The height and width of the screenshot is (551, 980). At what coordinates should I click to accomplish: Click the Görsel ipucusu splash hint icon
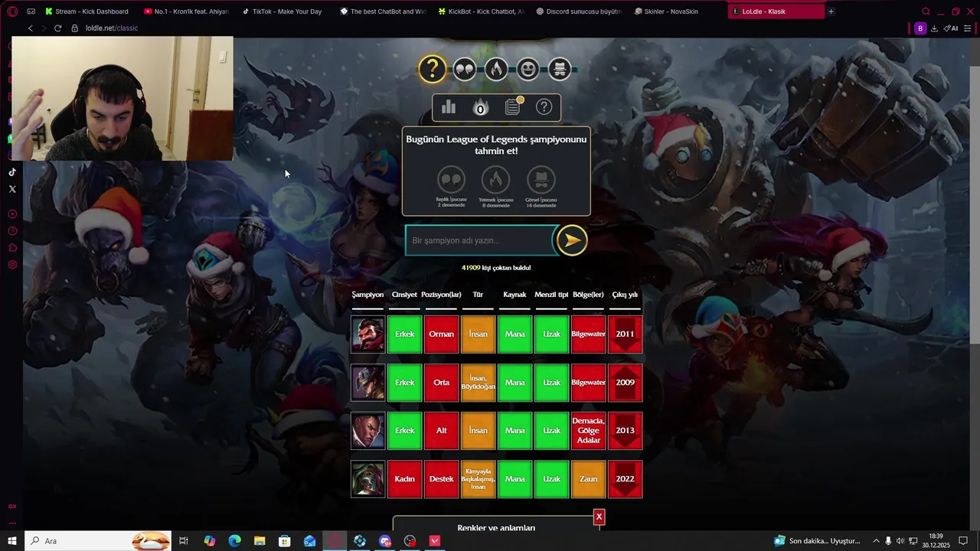point(541,180)
